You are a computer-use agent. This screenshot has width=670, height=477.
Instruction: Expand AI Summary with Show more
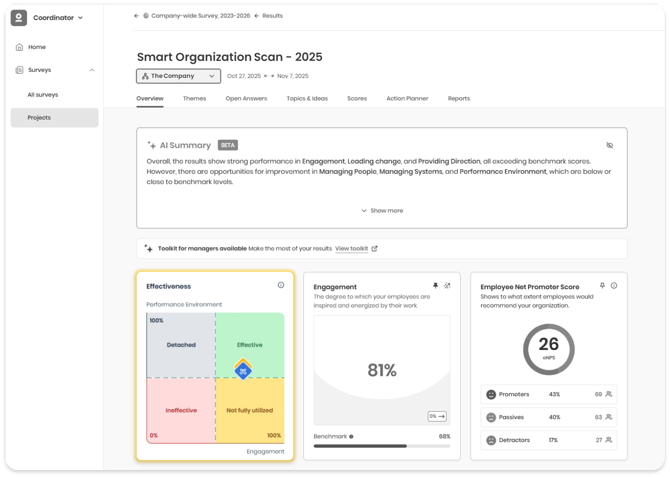click(381, 211)
